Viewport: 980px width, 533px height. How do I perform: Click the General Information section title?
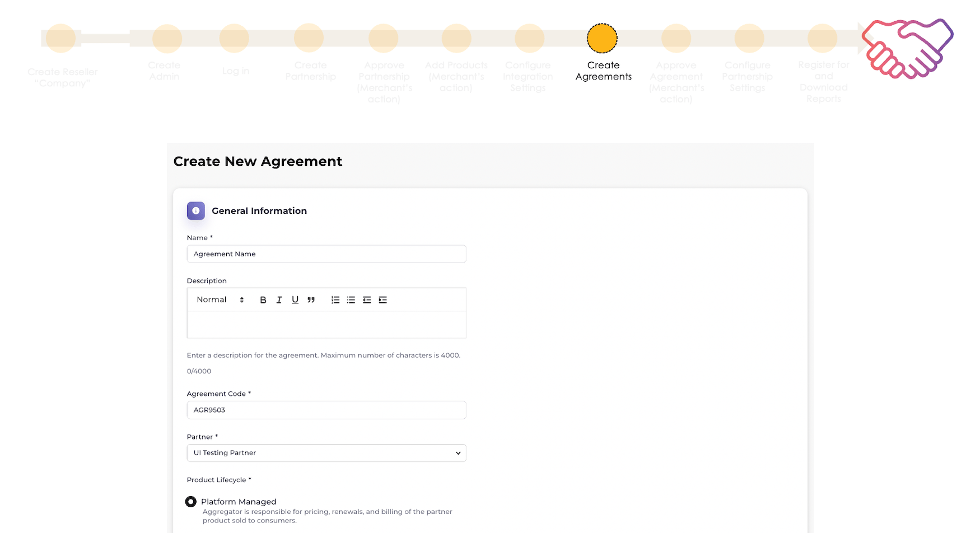[x=259, y=211]
